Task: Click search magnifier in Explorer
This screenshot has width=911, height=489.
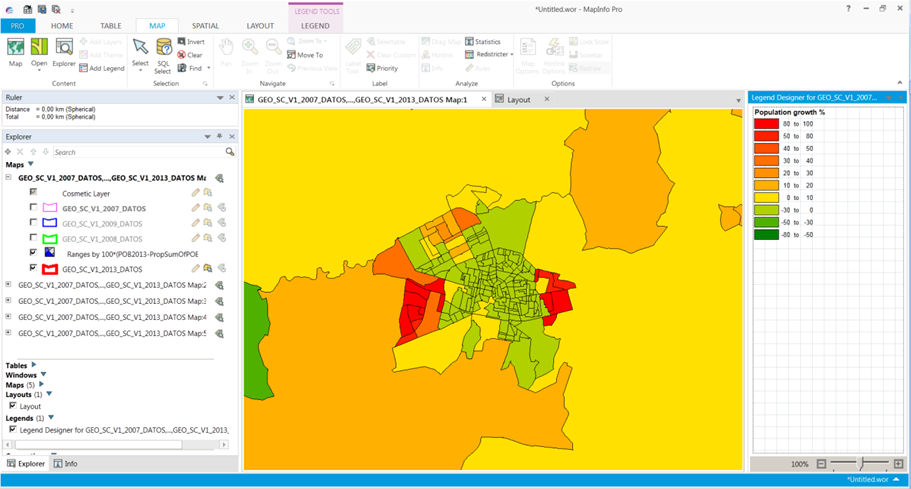Action: (x=230, y=152)
